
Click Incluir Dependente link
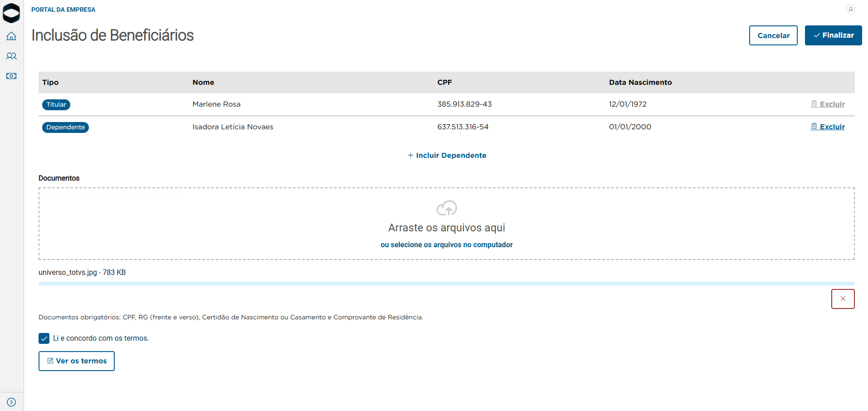(447, 156)
